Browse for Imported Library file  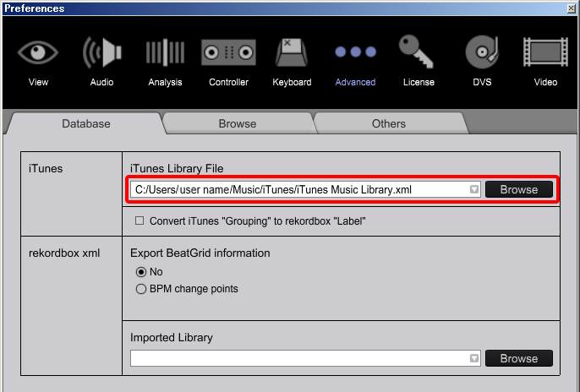tap(519, 358)
